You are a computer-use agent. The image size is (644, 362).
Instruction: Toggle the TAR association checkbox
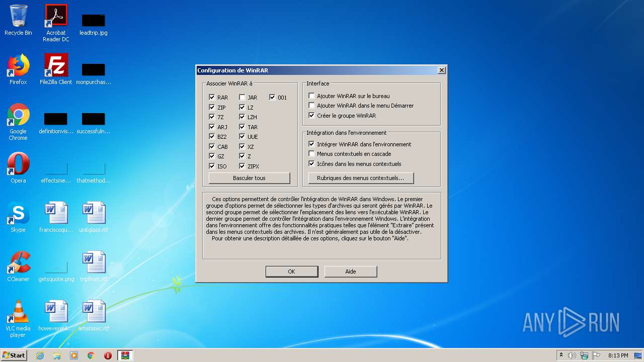point(242,127)
